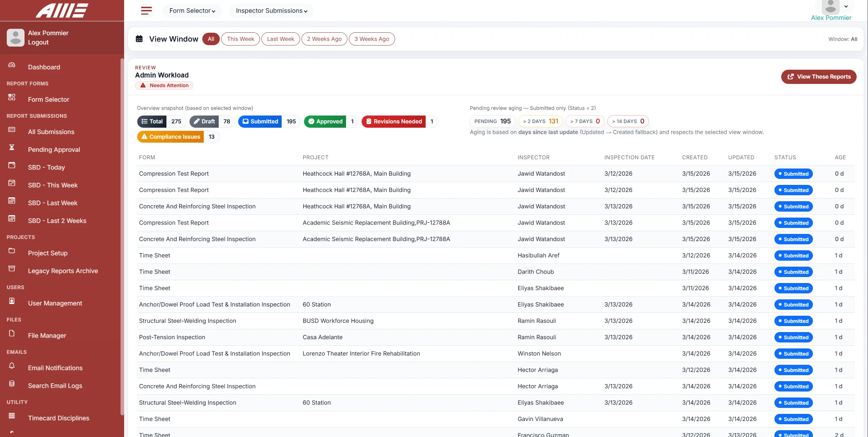Click the INSPECTOR column header

click(x=533, y=158)
